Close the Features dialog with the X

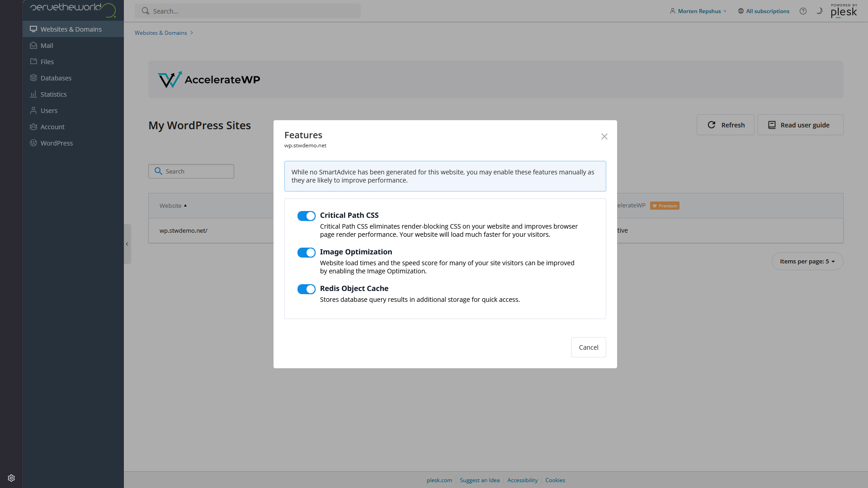[604, 136]
